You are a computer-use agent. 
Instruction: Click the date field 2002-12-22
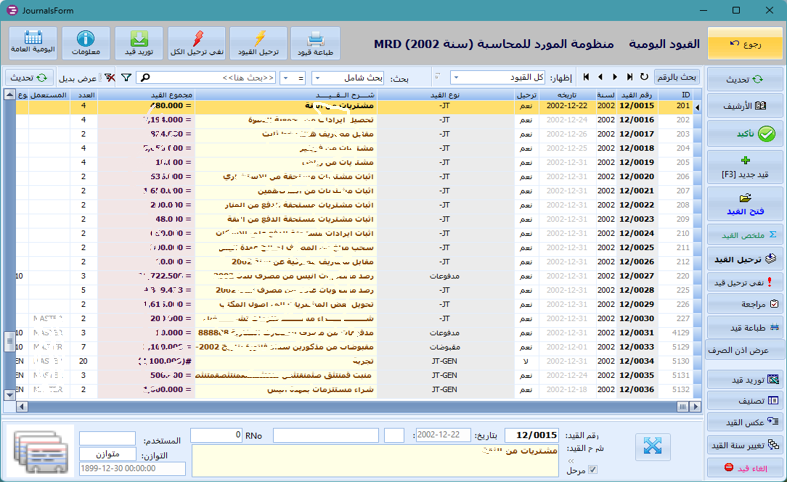[x=443, y=435]
